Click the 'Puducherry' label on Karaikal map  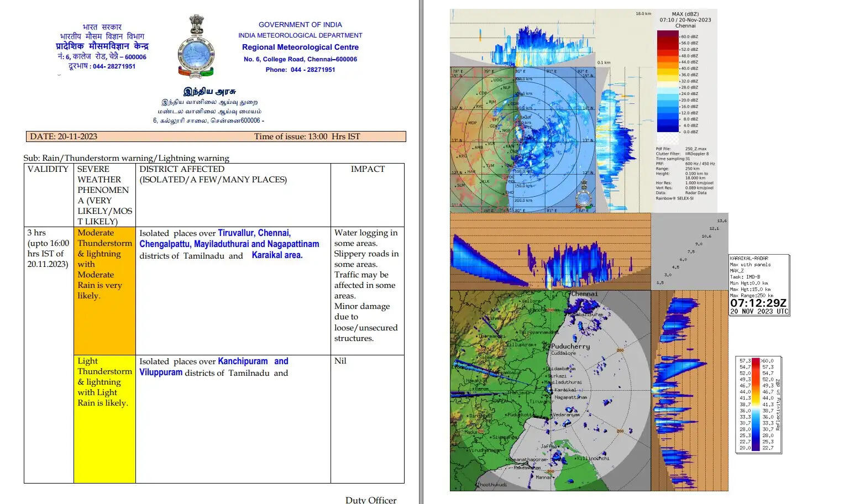point(570,347)
